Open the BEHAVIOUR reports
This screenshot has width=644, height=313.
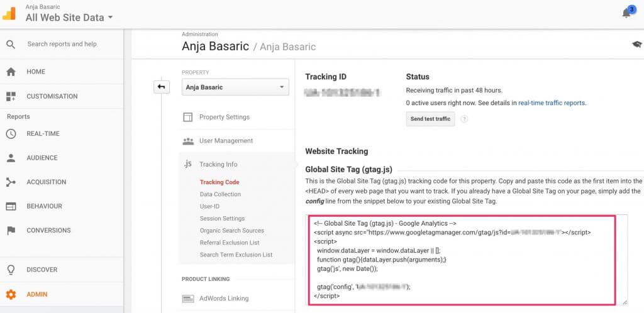coord(45,206)
